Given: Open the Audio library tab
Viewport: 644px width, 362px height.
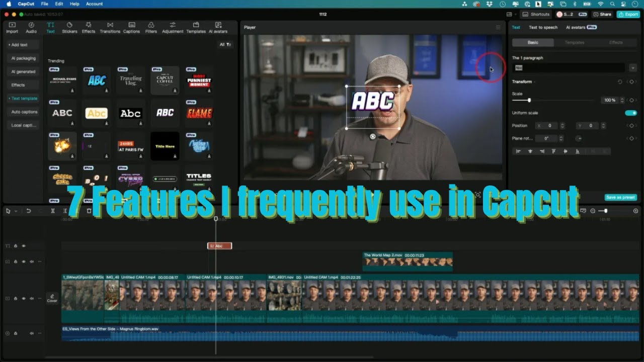Looking at the screenshot, I should pyautogui.click(x=31, y=28).
